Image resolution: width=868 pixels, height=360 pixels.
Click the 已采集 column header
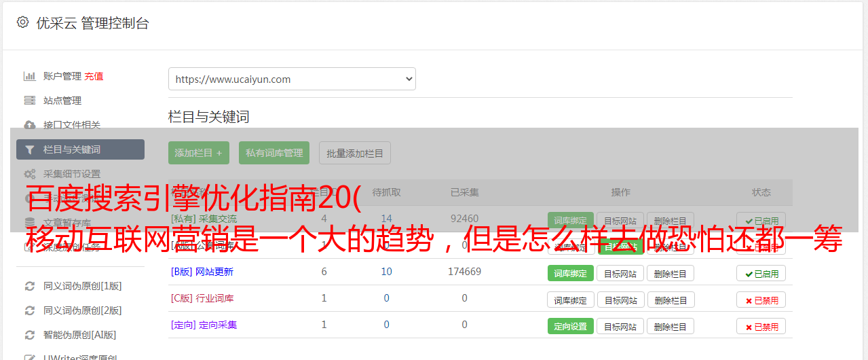[464, 192]
